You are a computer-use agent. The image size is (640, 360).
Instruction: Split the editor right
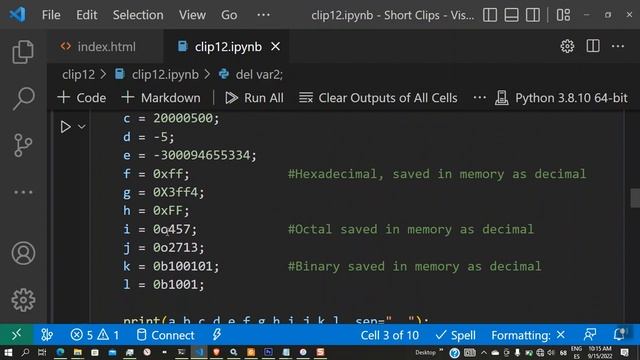click(593, 46)
